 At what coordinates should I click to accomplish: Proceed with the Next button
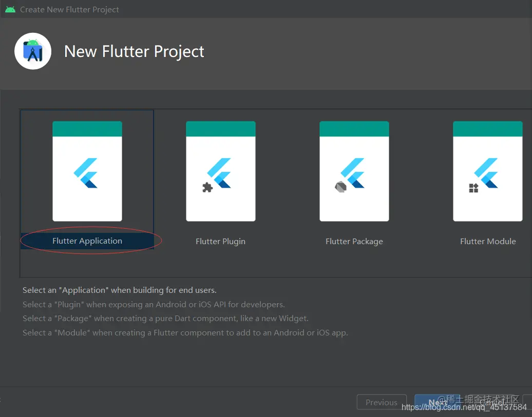click(438, 402)
